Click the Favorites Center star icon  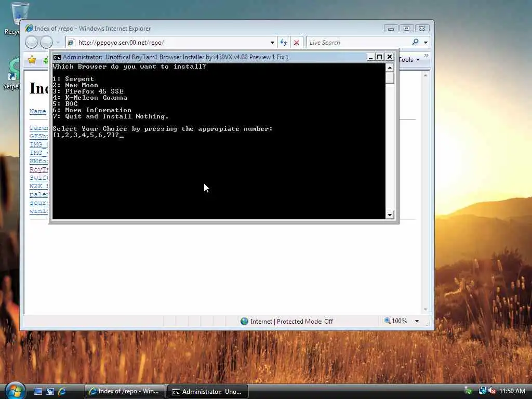tap(32, 60)
